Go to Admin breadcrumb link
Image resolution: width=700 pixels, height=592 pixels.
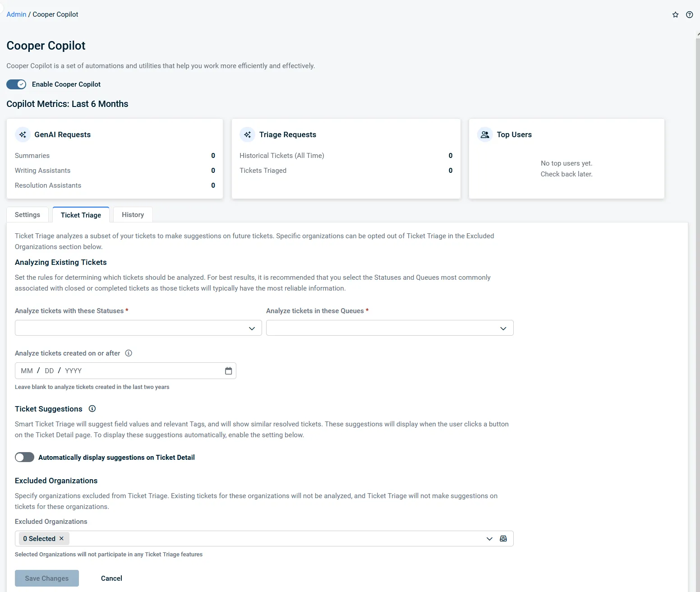click(16, 14)
